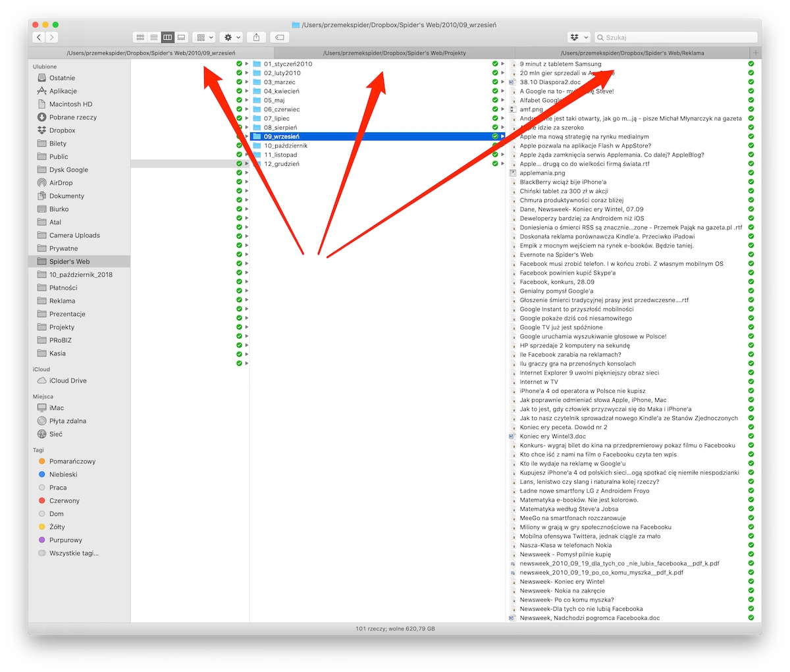Open Bilety folder in the sidebar
This screenshot has height=672, width=790.
click(x=57, y=143)
